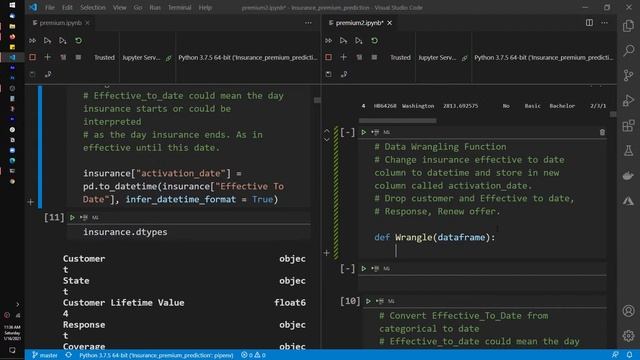Open errors and warnings in status bar
Screen dimensions: 640x360
tap(253, 355)
